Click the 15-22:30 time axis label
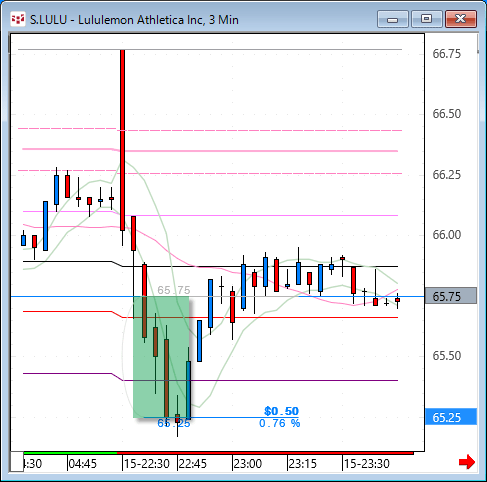This screenshot has height=482, width=487. [x=146, y=464]
